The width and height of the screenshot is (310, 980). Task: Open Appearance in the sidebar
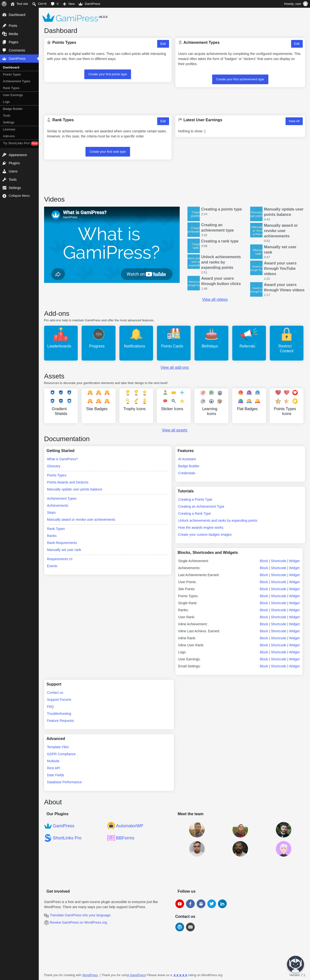(x=19, y=155)
